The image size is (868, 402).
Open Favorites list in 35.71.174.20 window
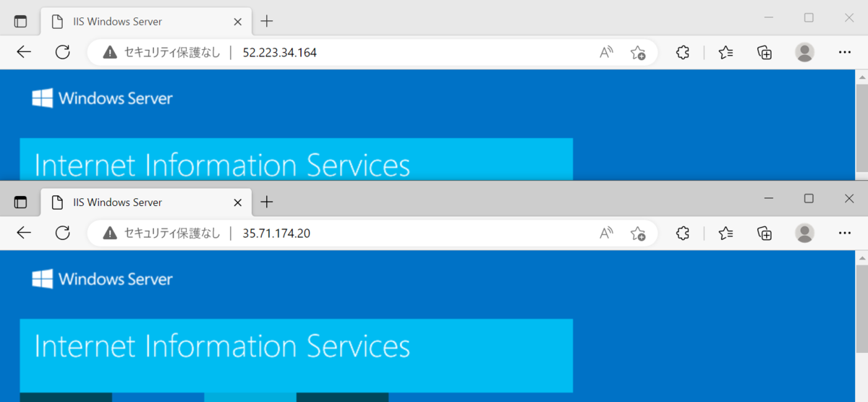pos(726,233)
